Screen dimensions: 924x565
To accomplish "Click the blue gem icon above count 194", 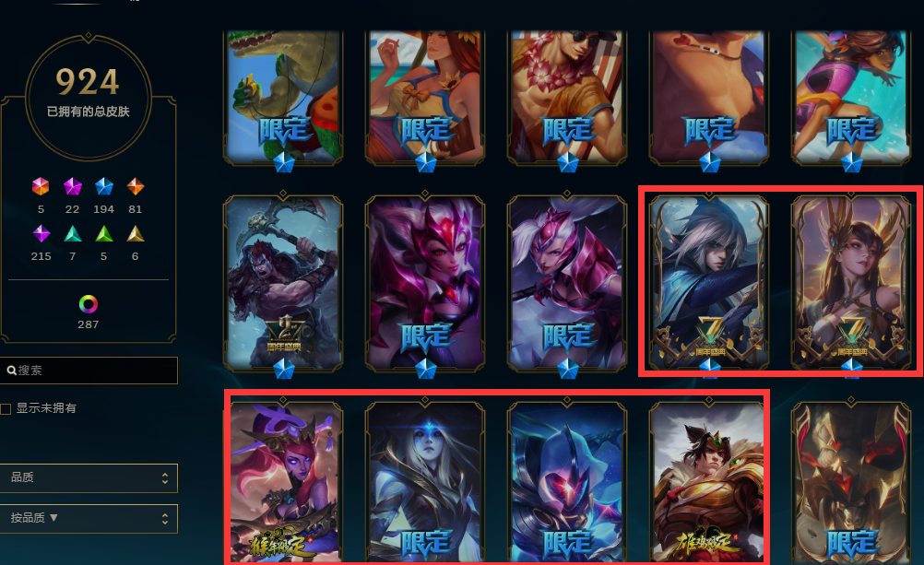I will click(x=103, y=187).
